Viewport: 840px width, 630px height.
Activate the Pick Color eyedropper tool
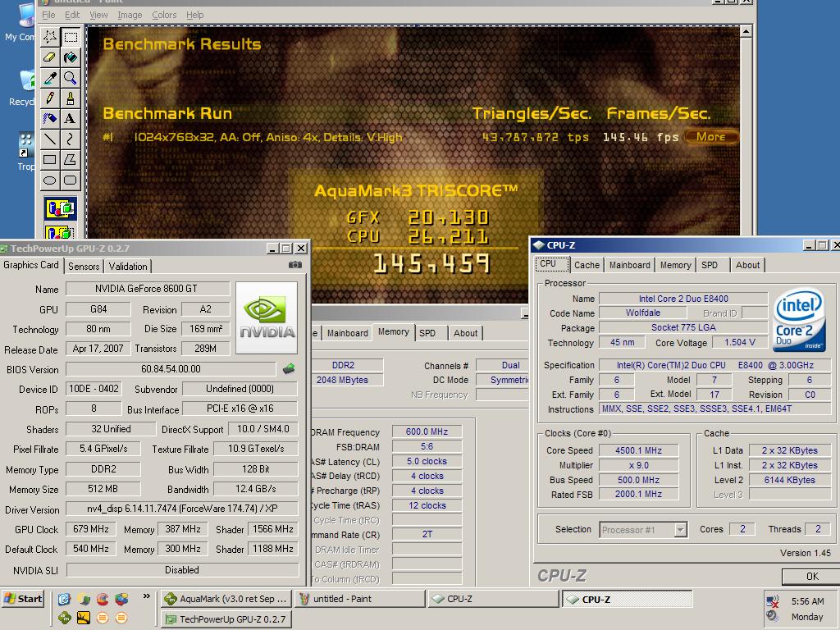point(50,78)
